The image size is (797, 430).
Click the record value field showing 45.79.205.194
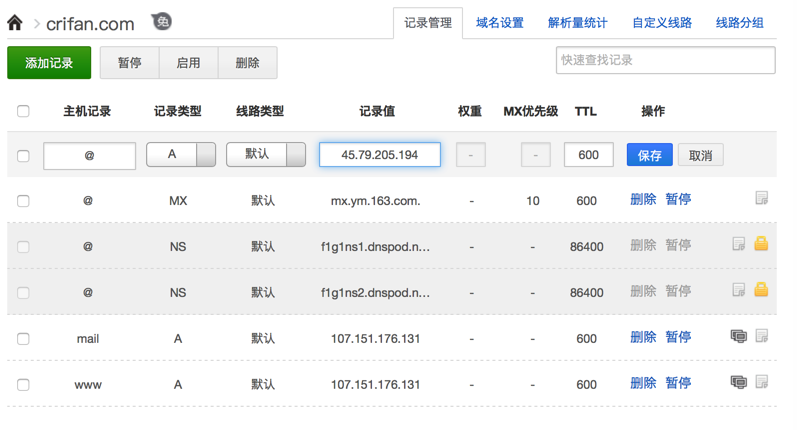pos(379,155)
